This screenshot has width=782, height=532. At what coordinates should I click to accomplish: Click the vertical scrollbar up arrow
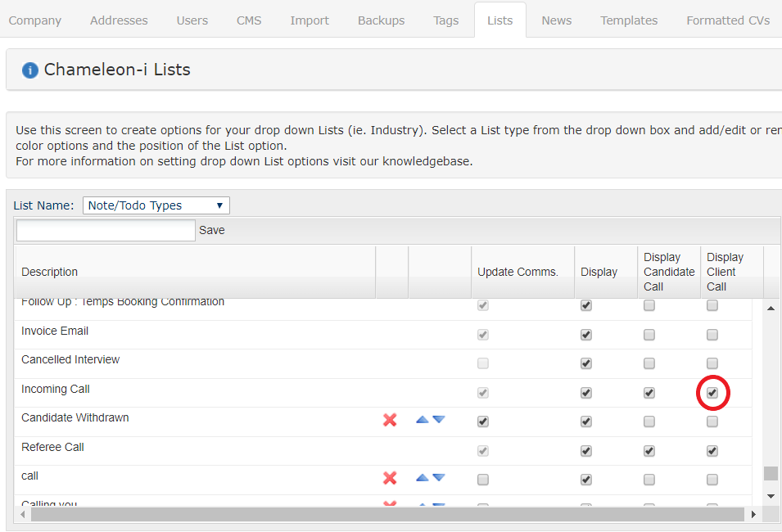click(771, 308)
